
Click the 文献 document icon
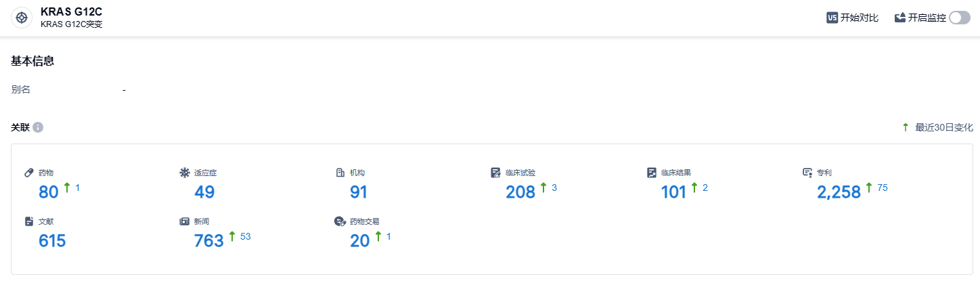tap(29, 221)
